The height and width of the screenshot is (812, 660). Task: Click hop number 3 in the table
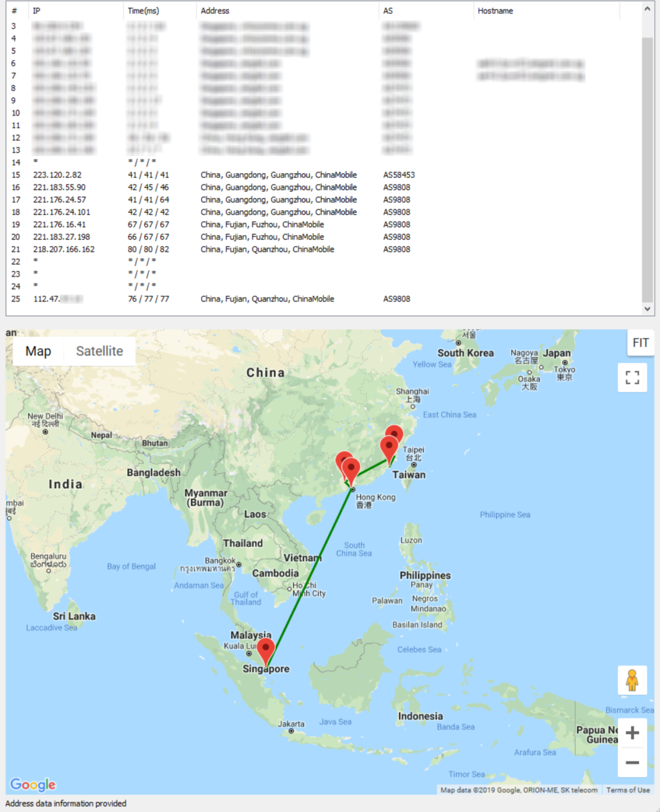pos(14,26)
